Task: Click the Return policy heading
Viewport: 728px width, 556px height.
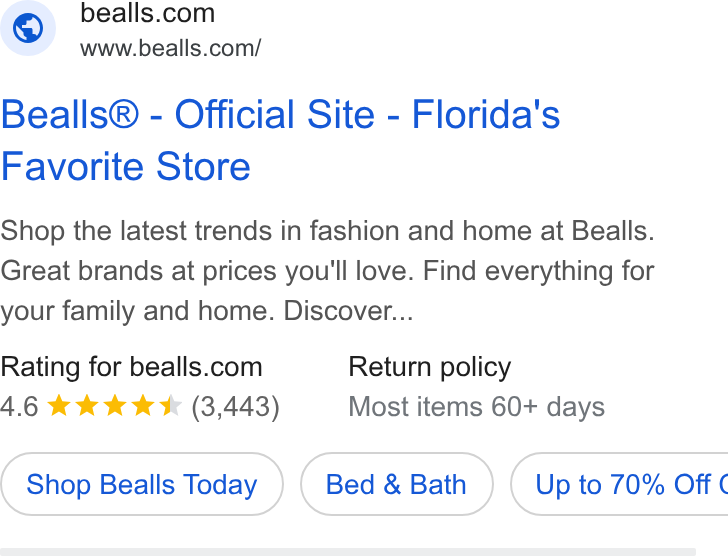Action: (429, 367)
